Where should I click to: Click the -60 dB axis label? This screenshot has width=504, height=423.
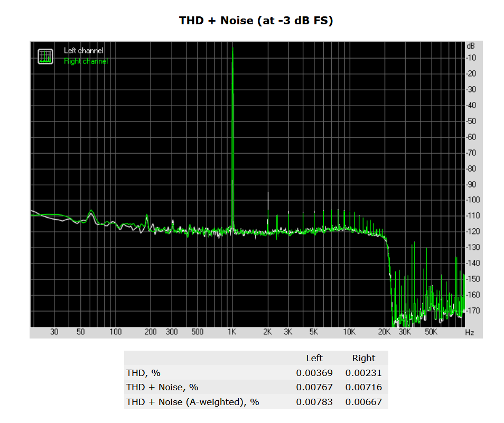[471, 137]
